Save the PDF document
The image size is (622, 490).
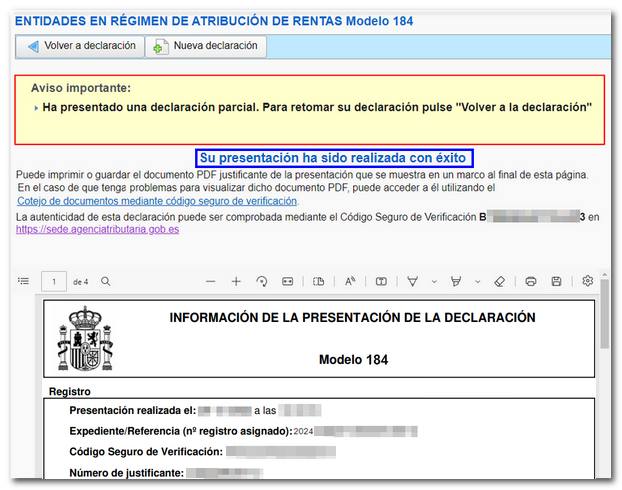pyautogui.click(x=556, y=282)
